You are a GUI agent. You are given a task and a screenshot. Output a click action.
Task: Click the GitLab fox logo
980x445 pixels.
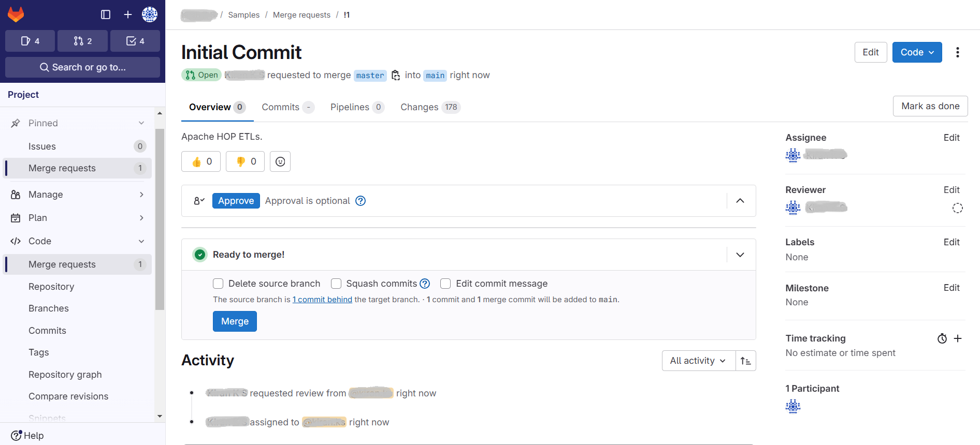click(x=16, y=14)
